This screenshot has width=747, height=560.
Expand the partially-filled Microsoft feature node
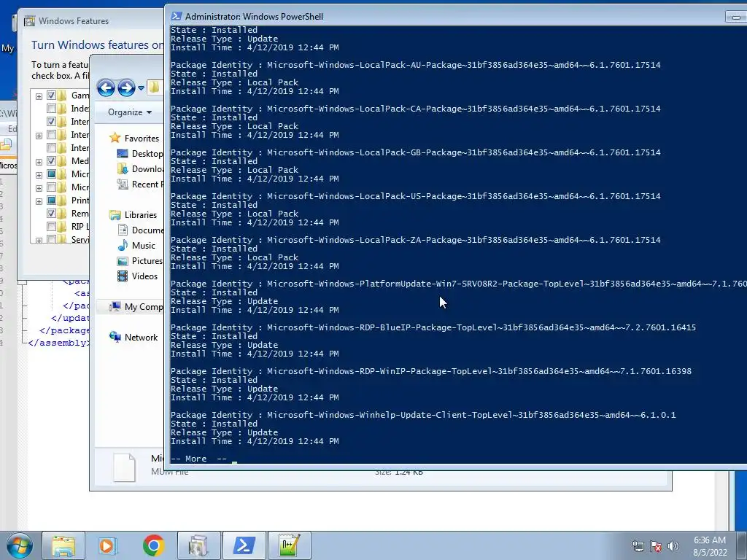39,175
